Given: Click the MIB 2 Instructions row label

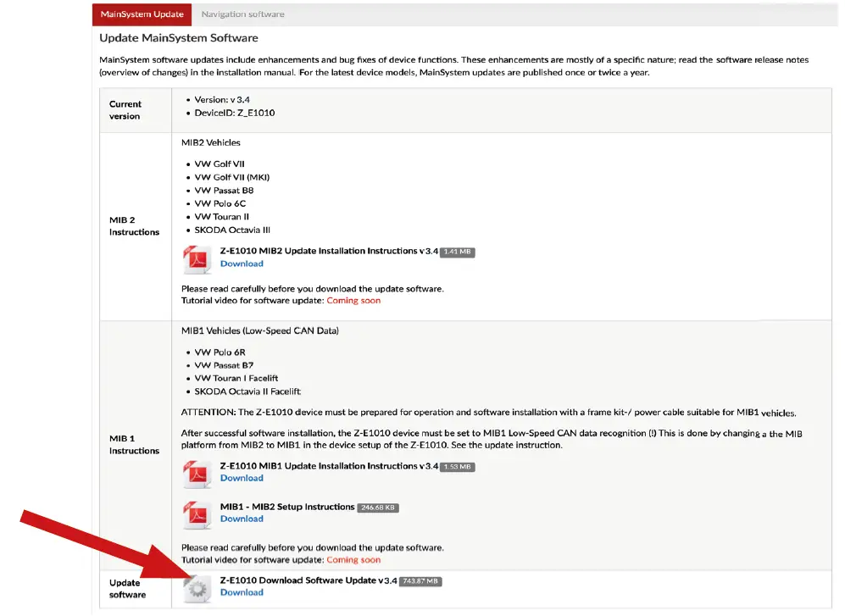Looking at the screenshot, I should (134, 226).
